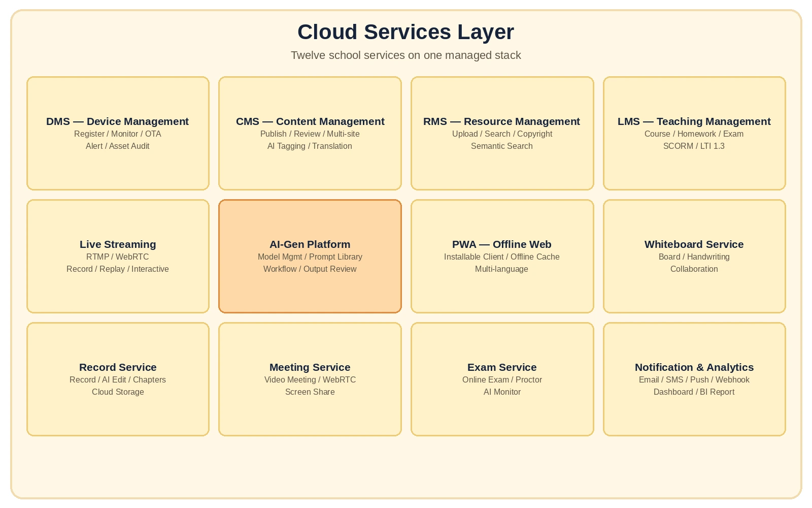Select the DMS — Device Management heading
Viewport: 812px width, 508px height.
pyautogui.click(x=117, y=121)
